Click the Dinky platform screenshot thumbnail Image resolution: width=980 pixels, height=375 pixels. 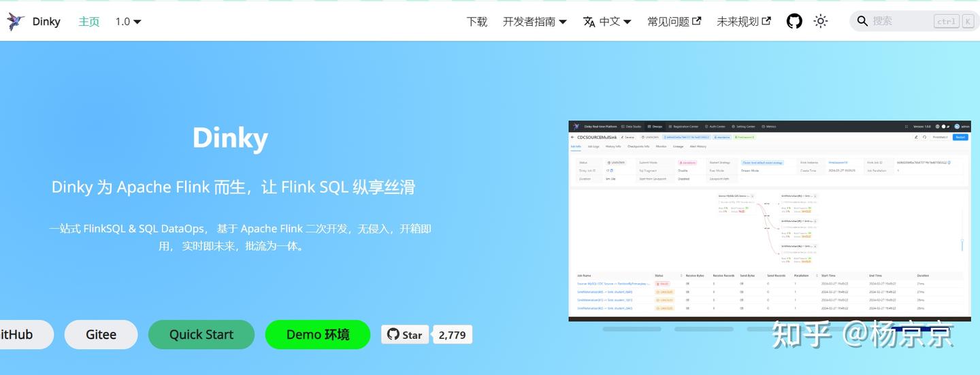pyautogui.click(x=770, y=221)
